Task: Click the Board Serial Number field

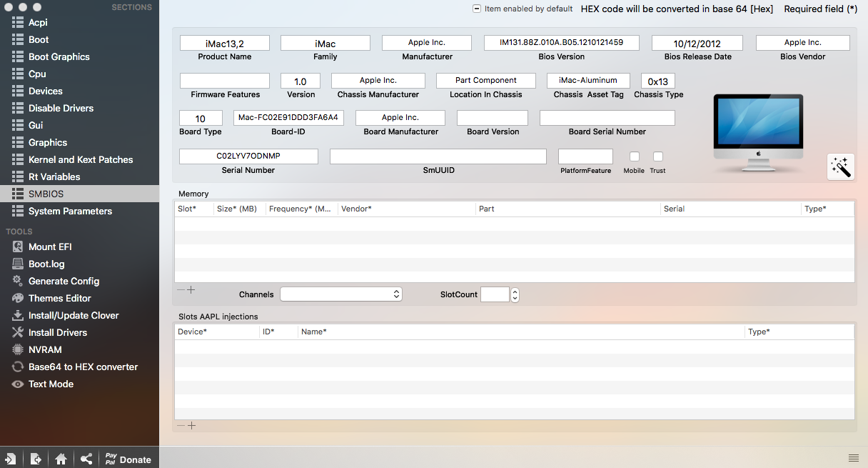Action: (607, 118)
